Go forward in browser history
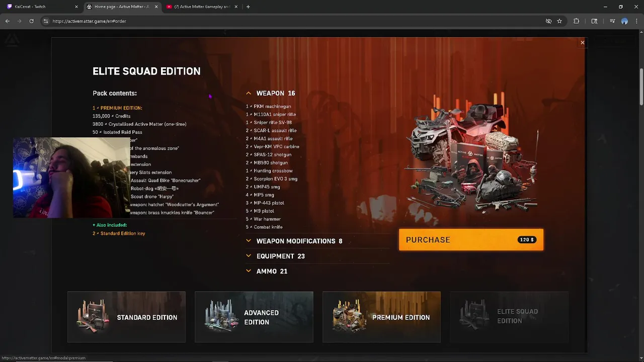The height and width of the screenshot is (362, 644). pyautogui.click(x=20, y=21)
